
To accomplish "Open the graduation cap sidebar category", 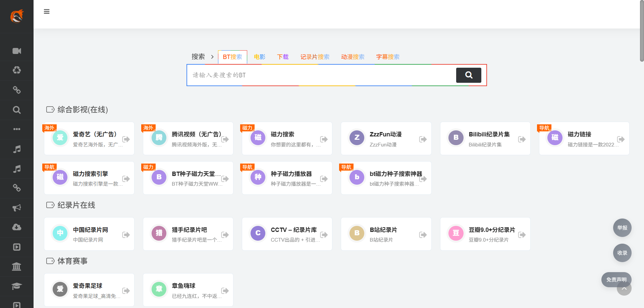I will (x=17, y=286).
